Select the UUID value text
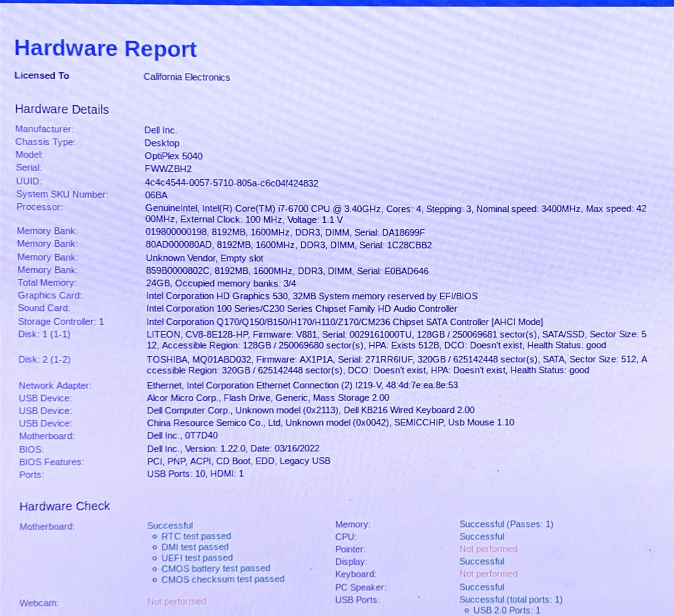Screen dimensions: 674x616 point(232,183)
